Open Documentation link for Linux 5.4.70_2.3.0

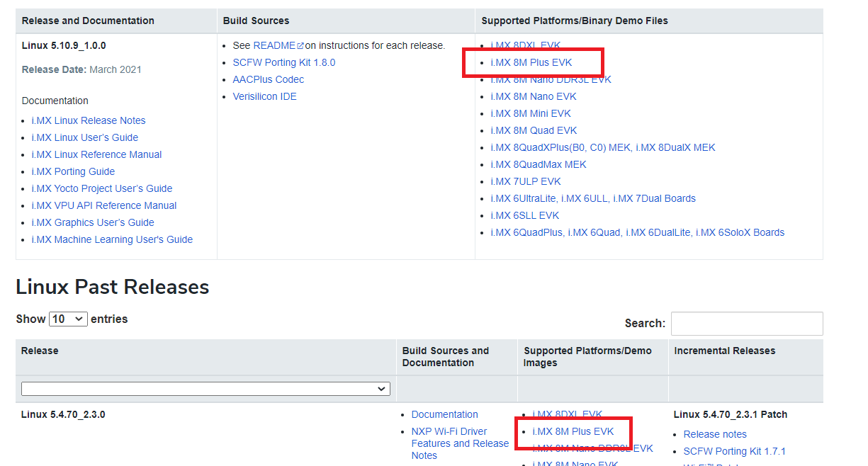click(444, 414)
